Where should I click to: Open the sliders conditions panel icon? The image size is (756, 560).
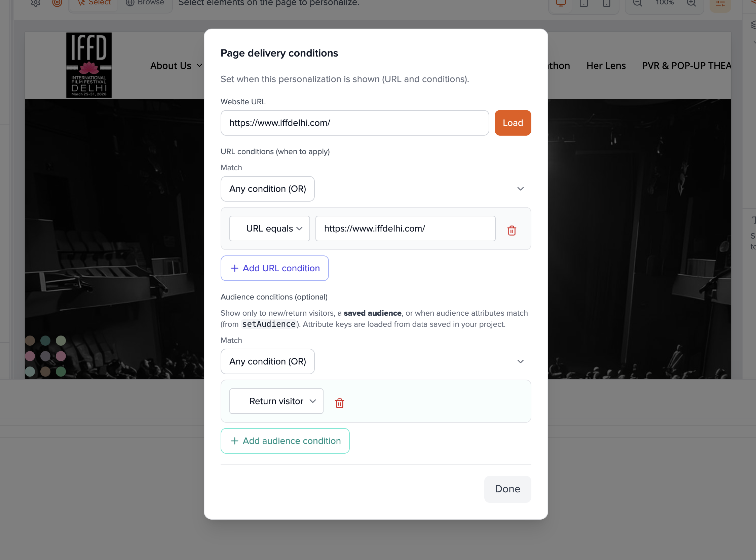coord(720,4)
